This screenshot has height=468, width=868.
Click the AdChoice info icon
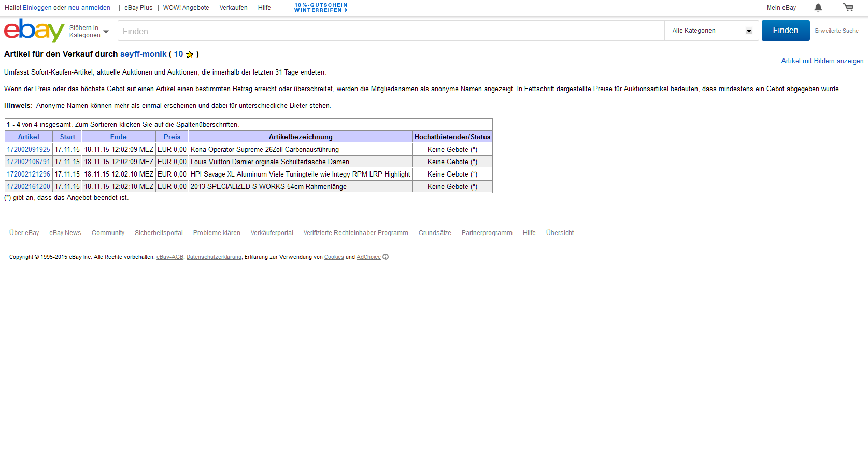pyautogui.click(x=386, y=257)
